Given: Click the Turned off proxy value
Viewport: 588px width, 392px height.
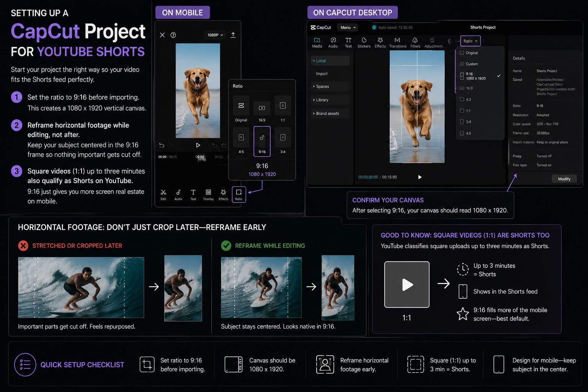Looking at the screenshot, I should click(544, 156).
